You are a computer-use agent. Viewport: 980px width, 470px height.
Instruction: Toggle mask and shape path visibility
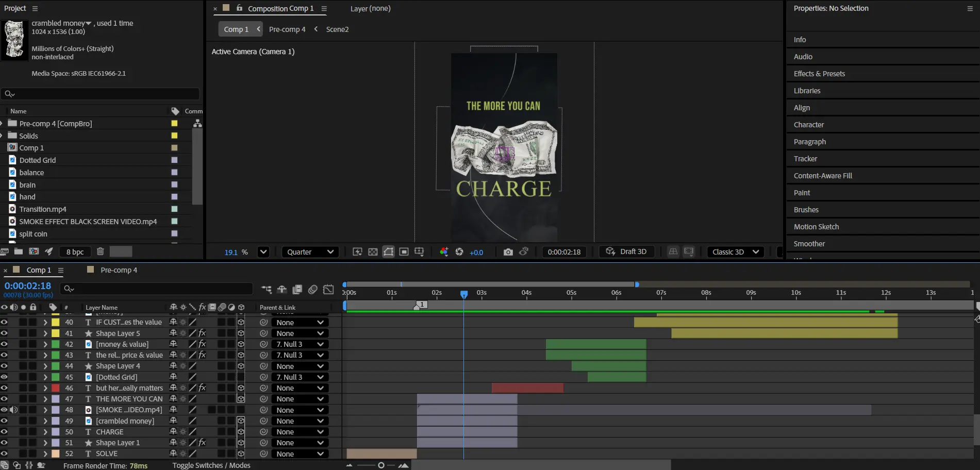pos(388,252)
